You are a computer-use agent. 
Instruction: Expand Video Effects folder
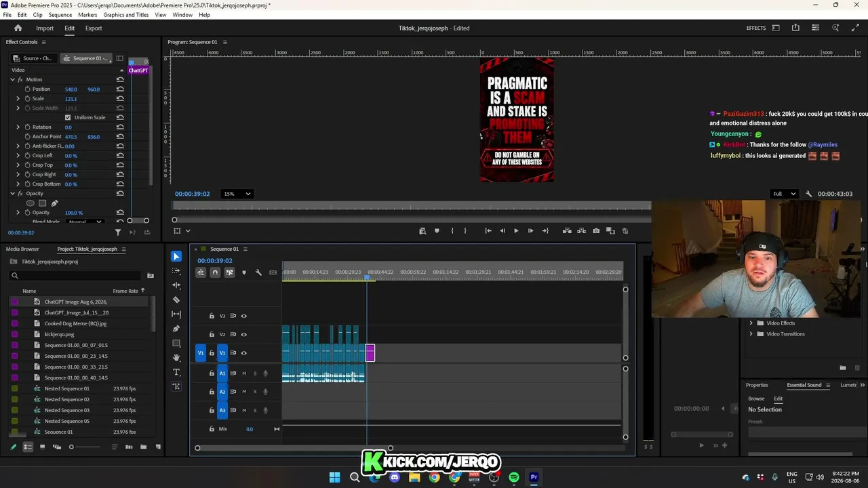(751, 323)
